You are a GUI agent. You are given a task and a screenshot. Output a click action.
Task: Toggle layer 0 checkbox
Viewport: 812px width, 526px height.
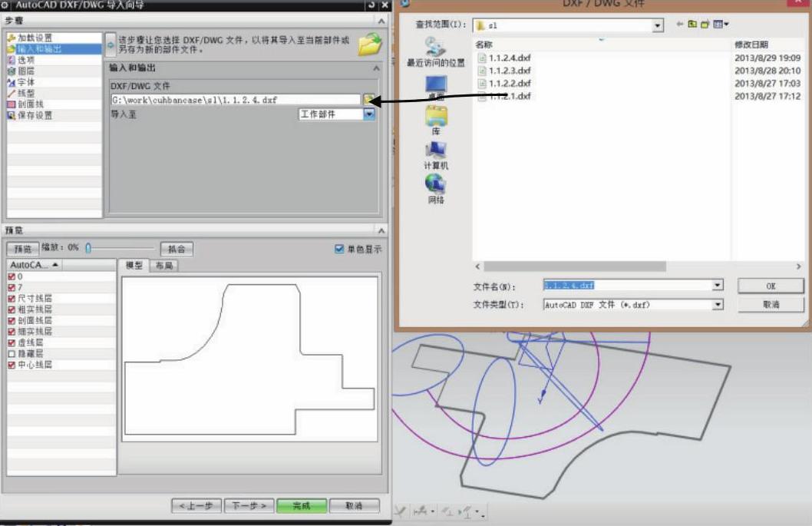click(x=12, y=276)
